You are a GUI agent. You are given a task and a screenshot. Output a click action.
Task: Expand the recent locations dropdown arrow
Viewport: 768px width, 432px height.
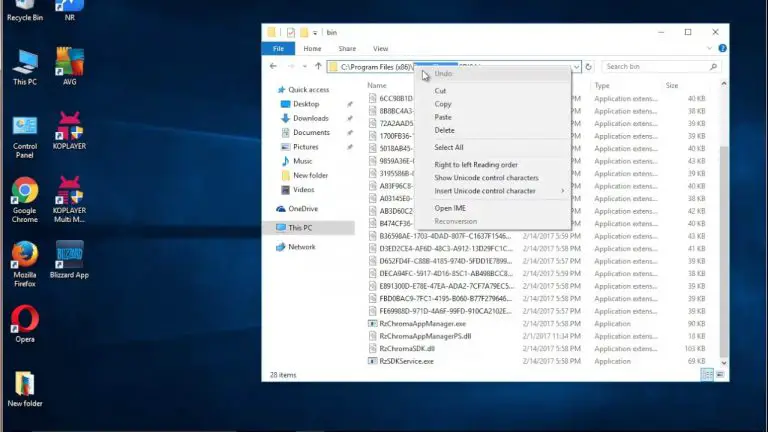[305, 67]
